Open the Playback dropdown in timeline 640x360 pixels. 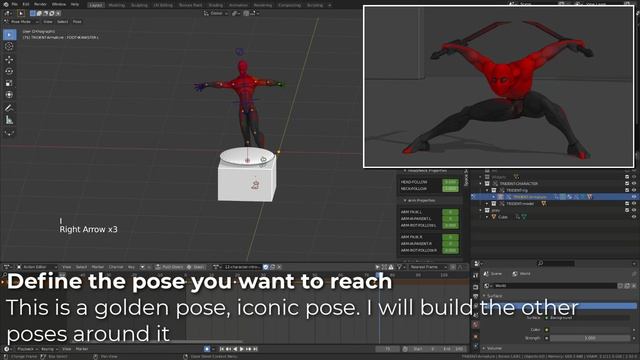(x=27, y=349)
